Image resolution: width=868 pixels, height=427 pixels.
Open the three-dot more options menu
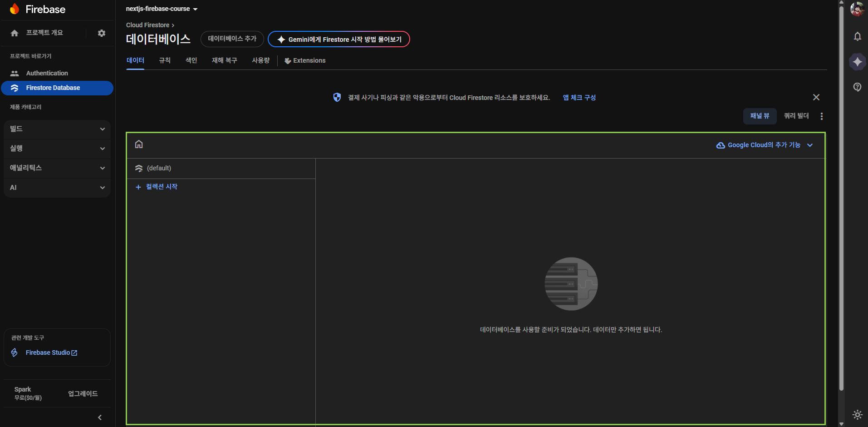point(821,116)
